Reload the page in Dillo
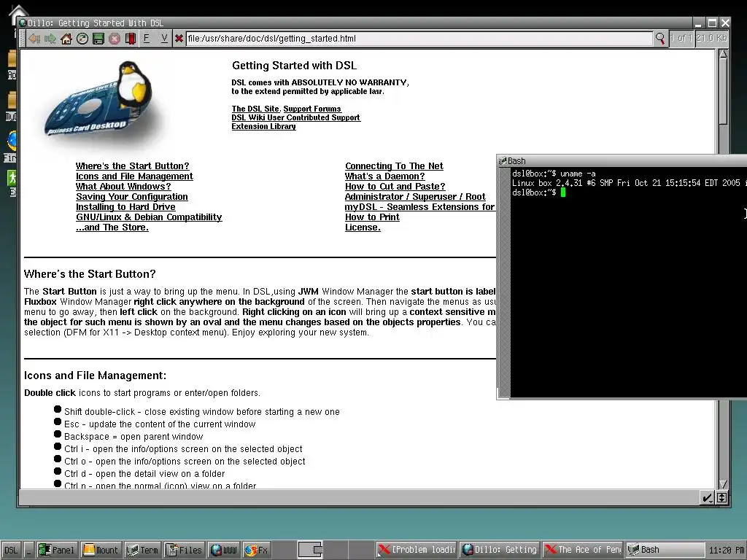 coord(82,39)
